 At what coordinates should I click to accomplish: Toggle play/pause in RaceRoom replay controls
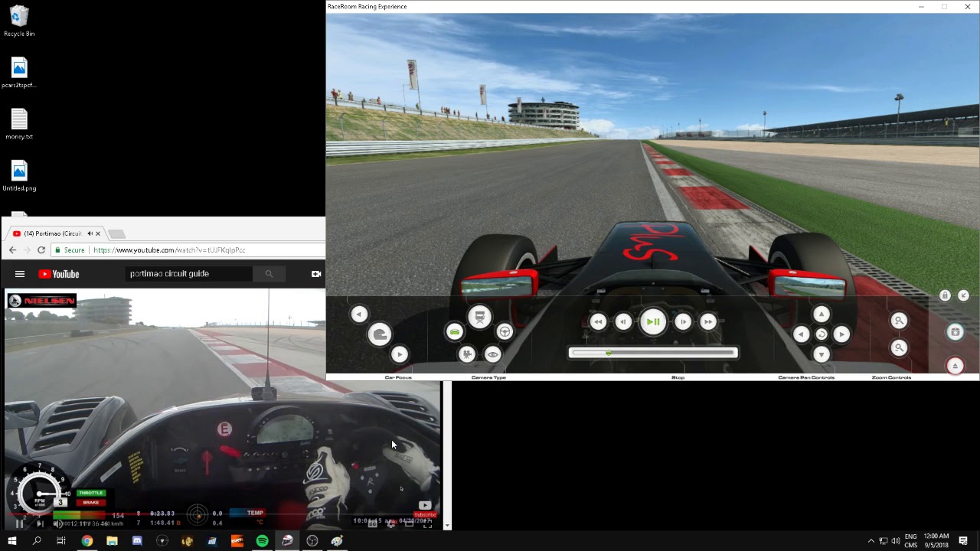[653, 322]
